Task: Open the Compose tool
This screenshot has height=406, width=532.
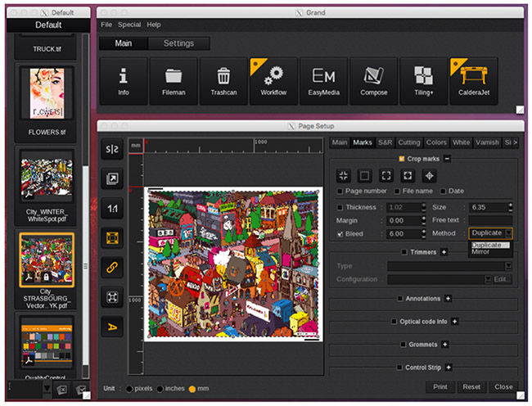Action: click(373, 81)
